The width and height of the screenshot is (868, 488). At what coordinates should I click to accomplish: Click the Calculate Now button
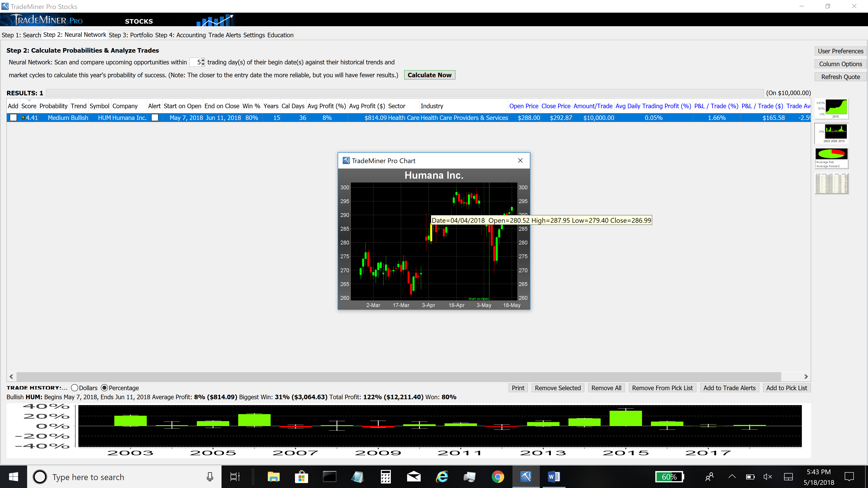(430, 75)
